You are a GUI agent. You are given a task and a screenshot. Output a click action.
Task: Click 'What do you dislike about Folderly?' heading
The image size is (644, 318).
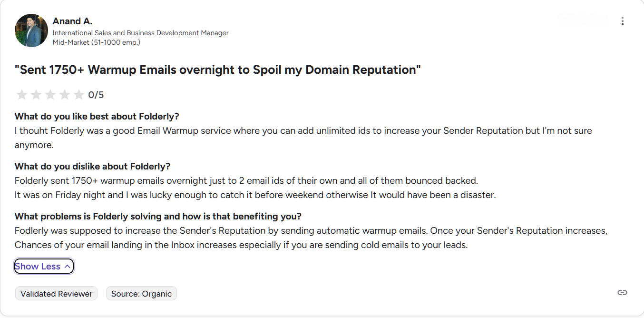[x=92, y=166]
